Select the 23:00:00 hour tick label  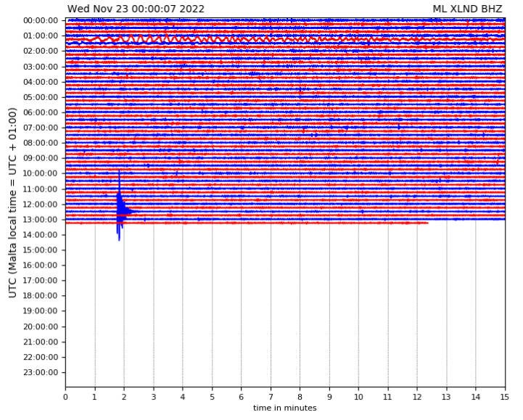41,372
